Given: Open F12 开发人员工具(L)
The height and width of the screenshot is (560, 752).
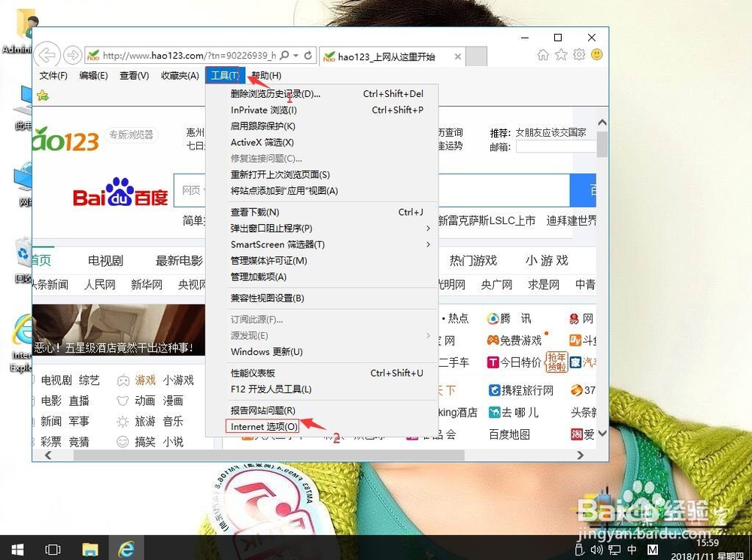Looking at the screenshot, I should (322, 389).
